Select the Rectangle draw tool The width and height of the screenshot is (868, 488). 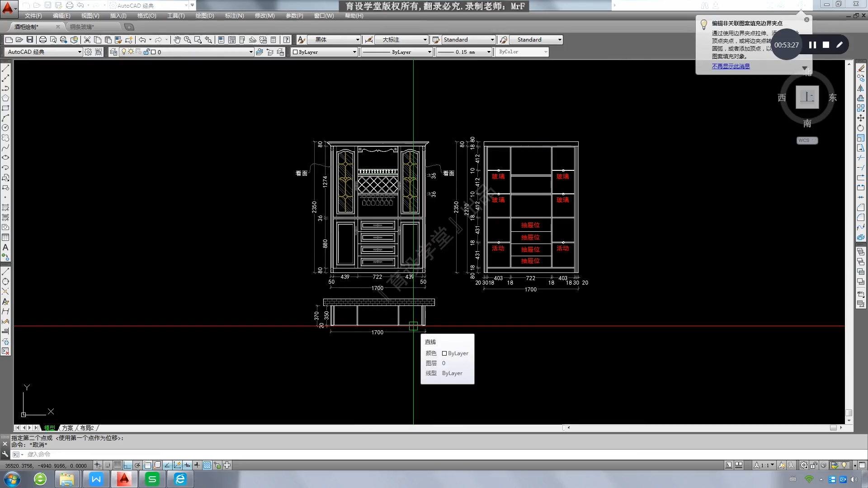click(x=5, y=108)
